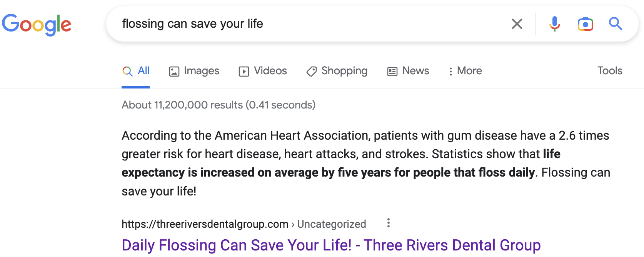The width and height of the screenshot is (644, 257).
Task: Click the News newspaper icon
Action: pos(392,71)
